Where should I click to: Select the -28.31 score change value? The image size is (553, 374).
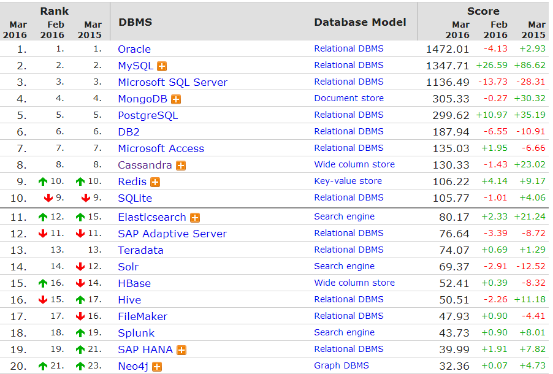tap(531, 82)
